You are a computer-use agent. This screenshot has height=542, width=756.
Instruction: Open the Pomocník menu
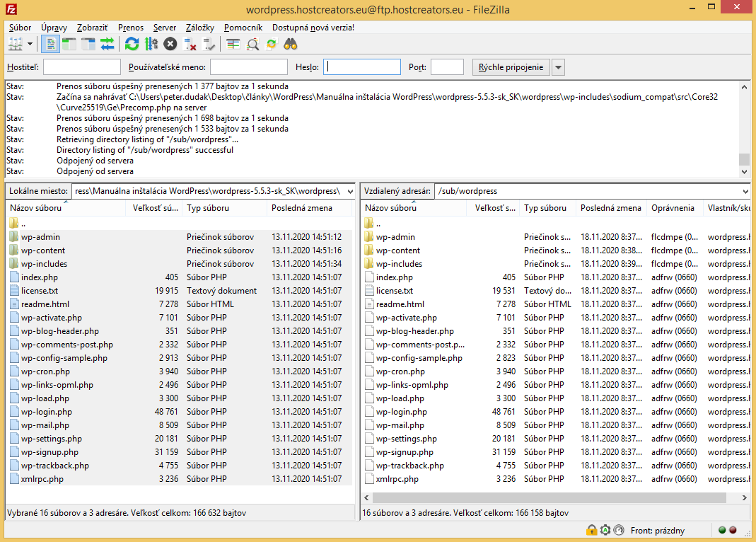[x=243, y=28]
